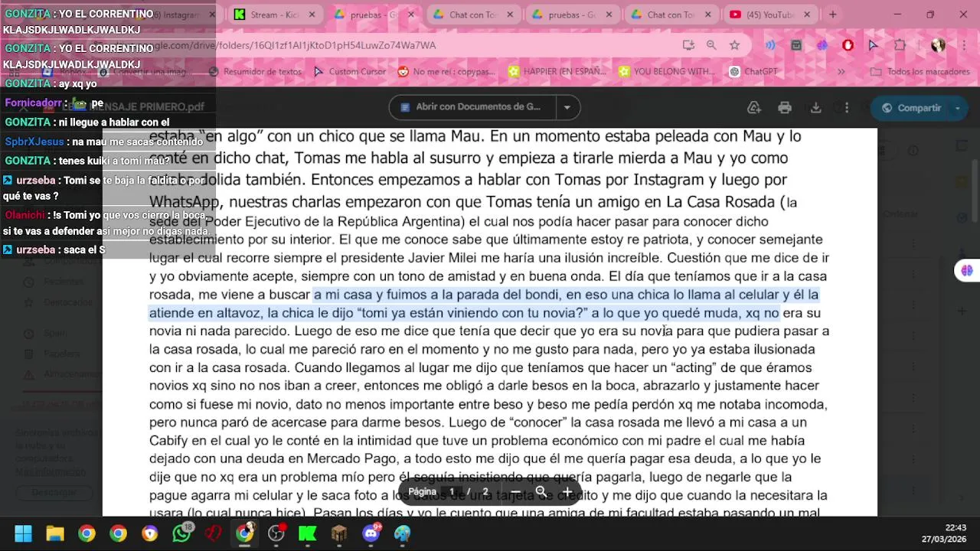980x551 pixels.
Task: Click the install app icon in address bar
Action: (688, 45)
